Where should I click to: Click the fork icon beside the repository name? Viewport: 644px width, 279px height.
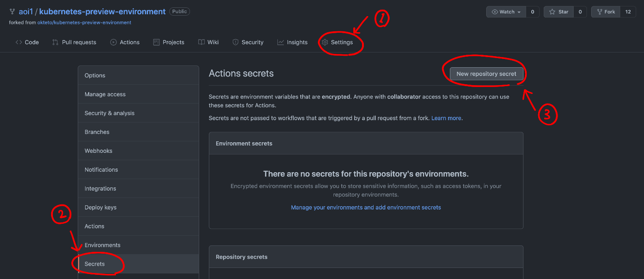[x=12, y=12]
